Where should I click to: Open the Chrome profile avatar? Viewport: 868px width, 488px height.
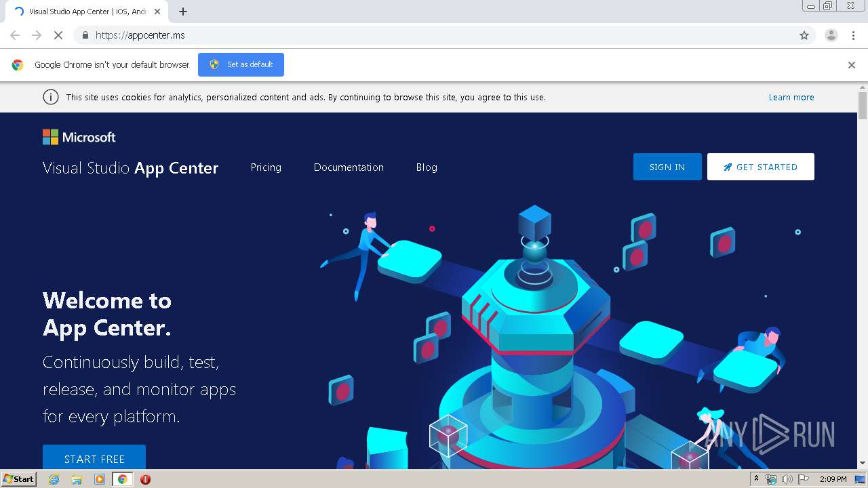[x=831, y=35]
